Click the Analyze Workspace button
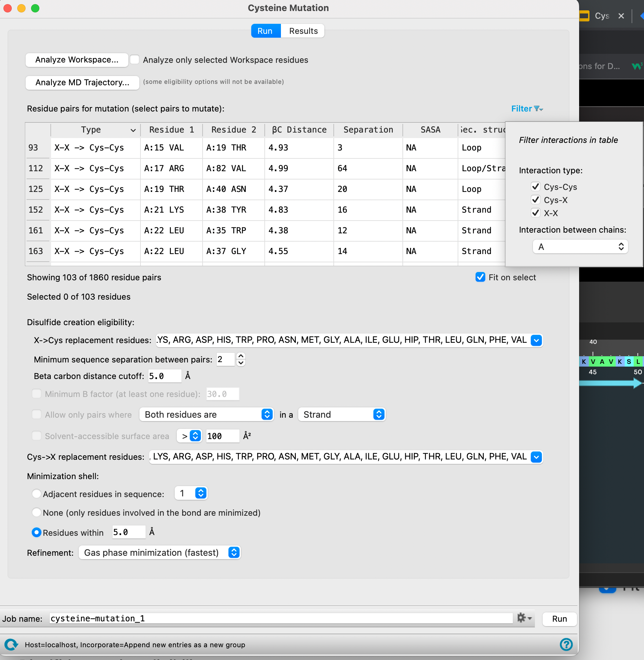Screen dimensions: 644x660 pyautogui.click(x=77, y=60)
